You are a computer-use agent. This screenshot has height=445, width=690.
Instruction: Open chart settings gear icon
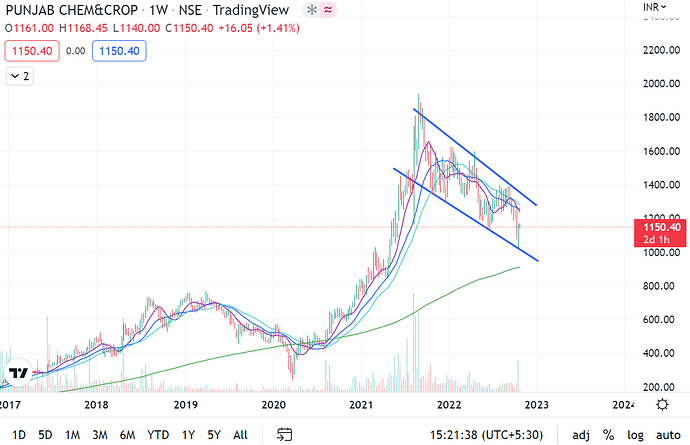pyautogui.click(x=662, y=405)
